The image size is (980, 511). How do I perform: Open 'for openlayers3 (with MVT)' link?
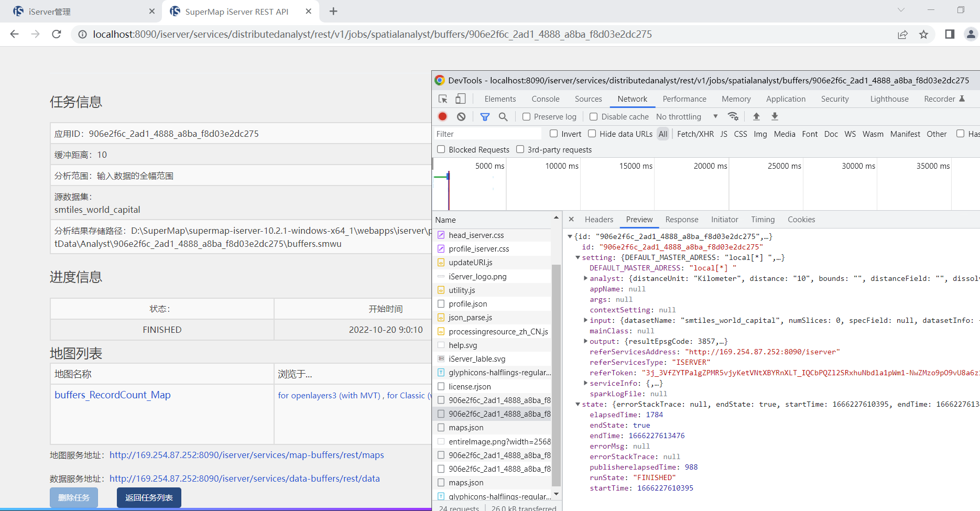pyautogui.click(x=329, y=395)
